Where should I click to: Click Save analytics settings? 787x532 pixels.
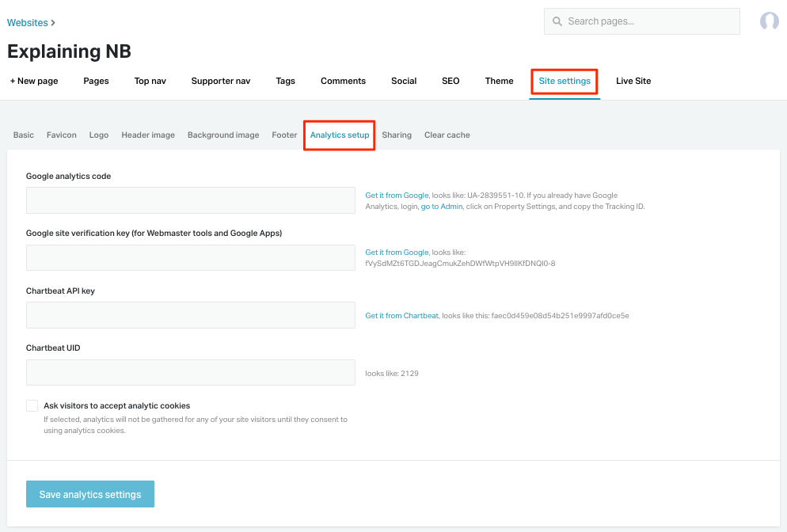[x=89, y=493]
